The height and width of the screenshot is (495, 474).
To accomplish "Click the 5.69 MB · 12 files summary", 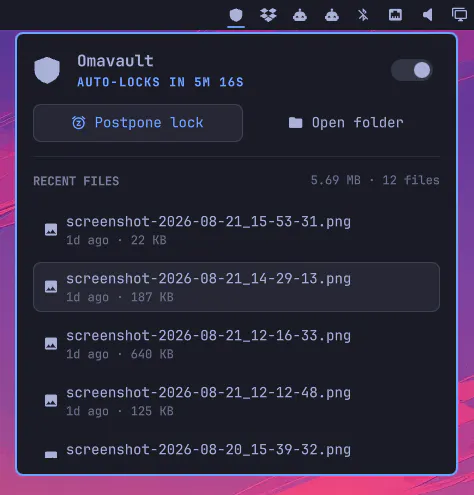I will pyautogui.click(x=375, y=180).
